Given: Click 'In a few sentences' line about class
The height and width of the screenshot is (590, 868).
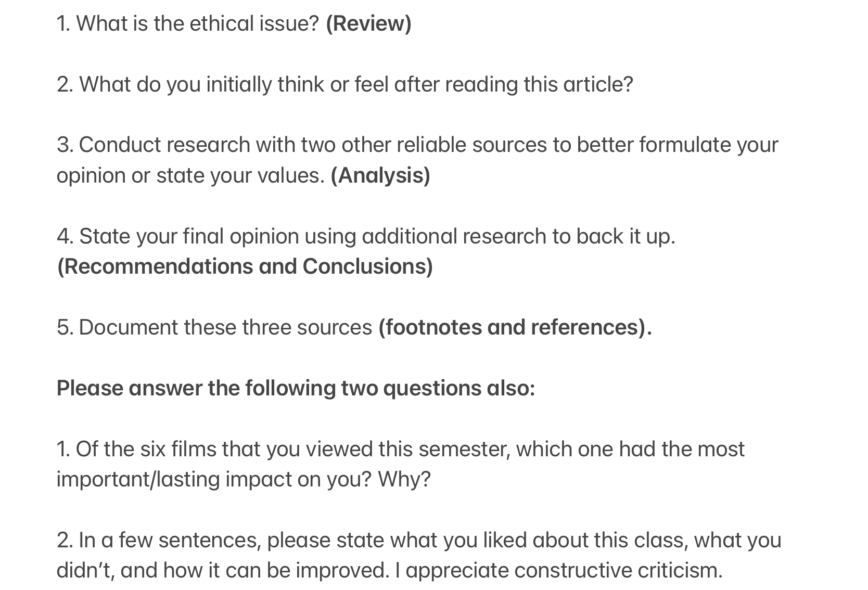Looking at the screenshot, I should [418, 540].
